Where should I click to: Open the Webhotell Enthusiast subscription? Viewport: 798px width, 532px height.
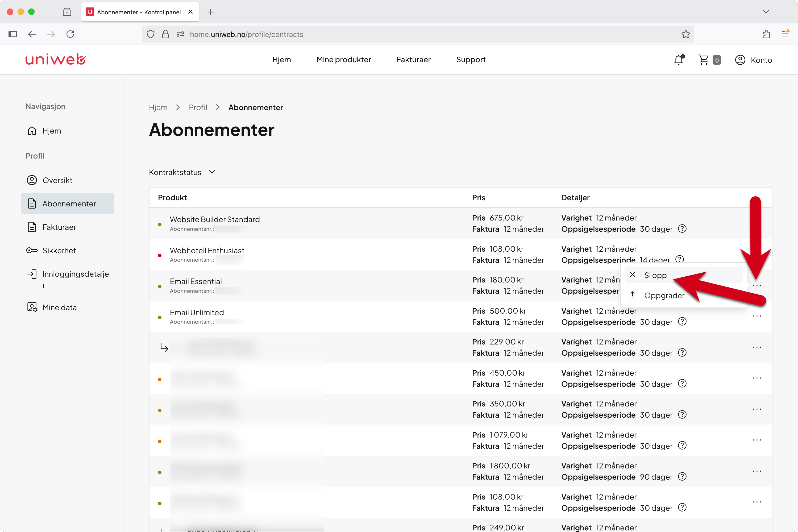[207, 251]
